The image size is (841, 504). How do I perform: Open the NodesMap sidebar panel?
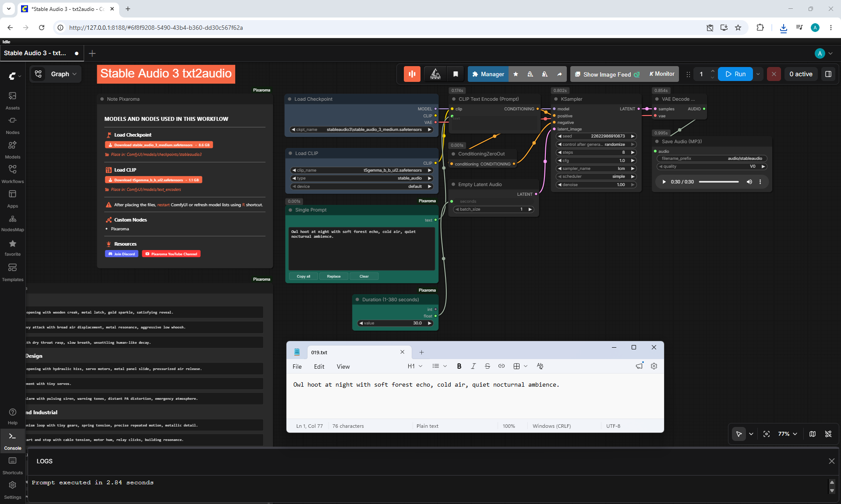coord(12,223)
